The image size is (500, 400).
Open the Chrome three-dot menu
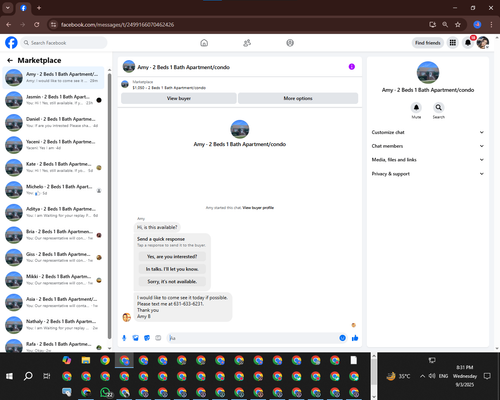(491, 25)
